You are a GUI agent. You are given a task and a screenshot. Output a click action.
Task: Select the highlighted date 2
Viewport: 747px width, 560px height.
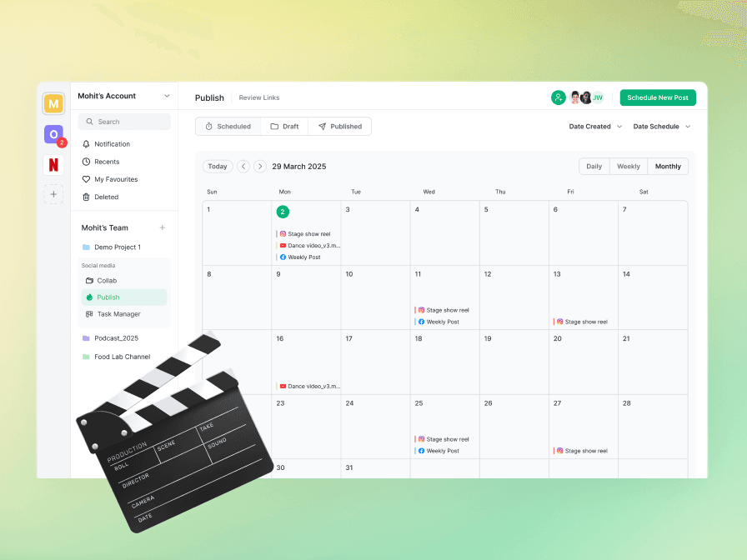pos(283,212)
